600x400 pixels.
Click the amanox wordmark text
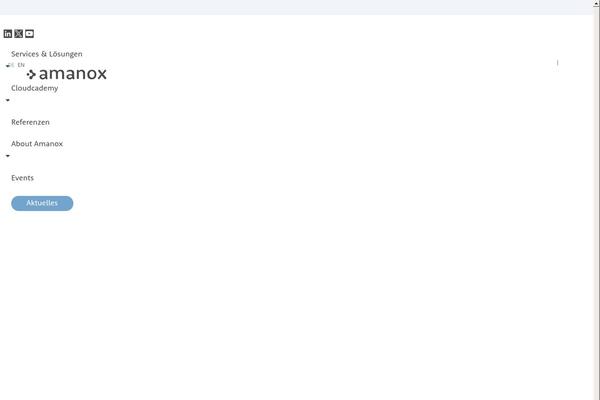point(73,73)
